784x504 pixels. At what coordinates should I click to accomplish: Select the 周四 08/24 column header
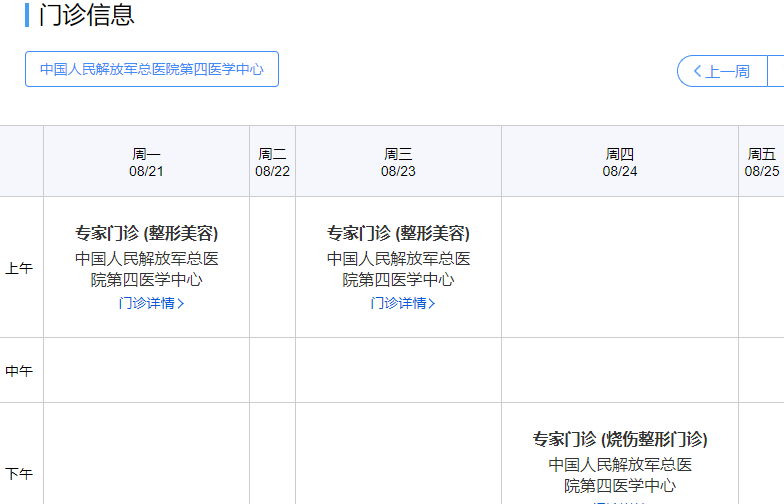click(620, 162)
